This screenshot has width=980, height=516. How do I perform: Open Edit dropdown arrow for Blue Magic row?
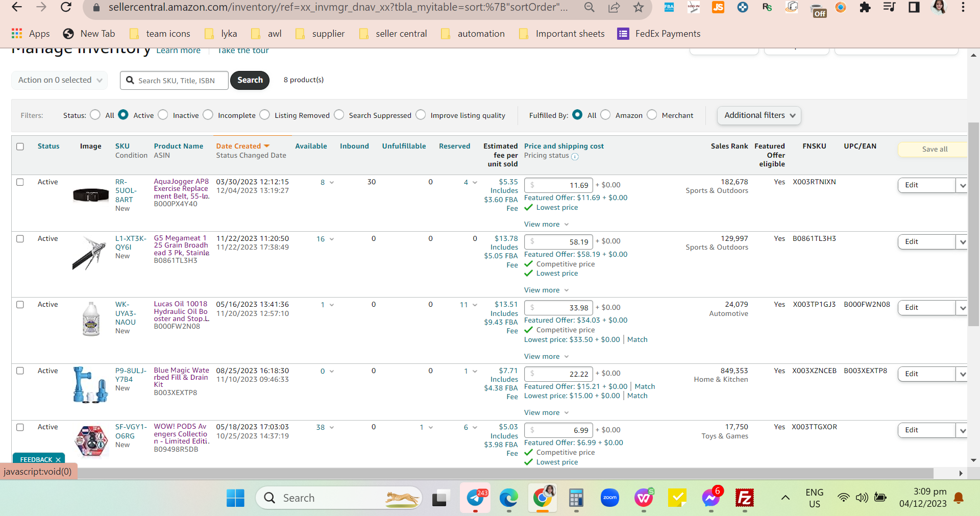tap(963, 374)
